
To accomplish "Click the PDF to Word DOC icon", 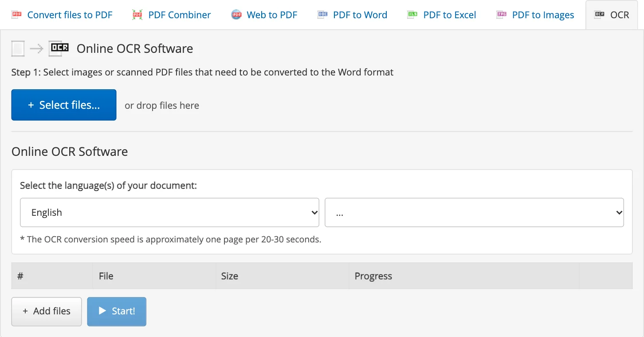I will tap(322, 15).
